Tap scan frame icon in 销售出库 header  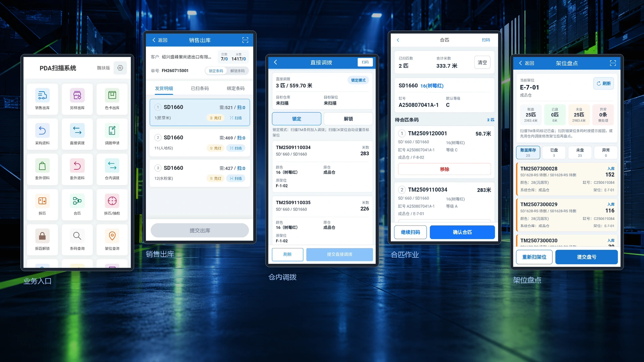245,40
